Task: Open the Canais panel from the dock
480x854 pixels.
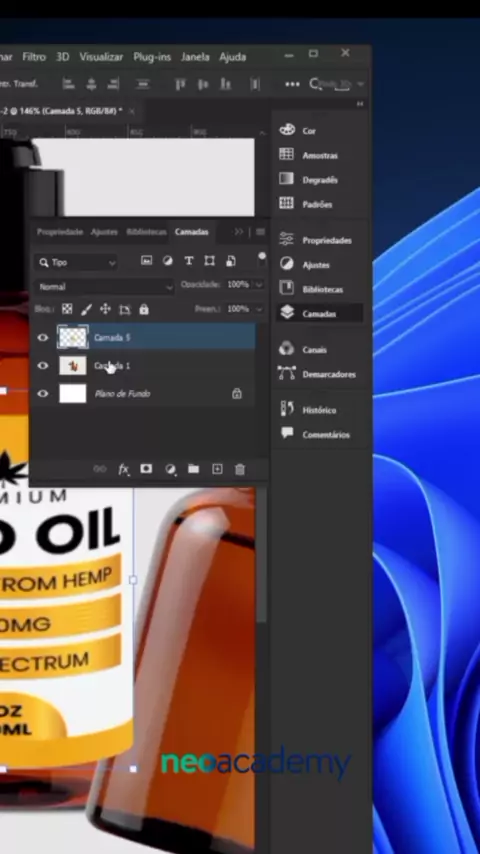Action: pyautogui.click(x=303, y=349)
